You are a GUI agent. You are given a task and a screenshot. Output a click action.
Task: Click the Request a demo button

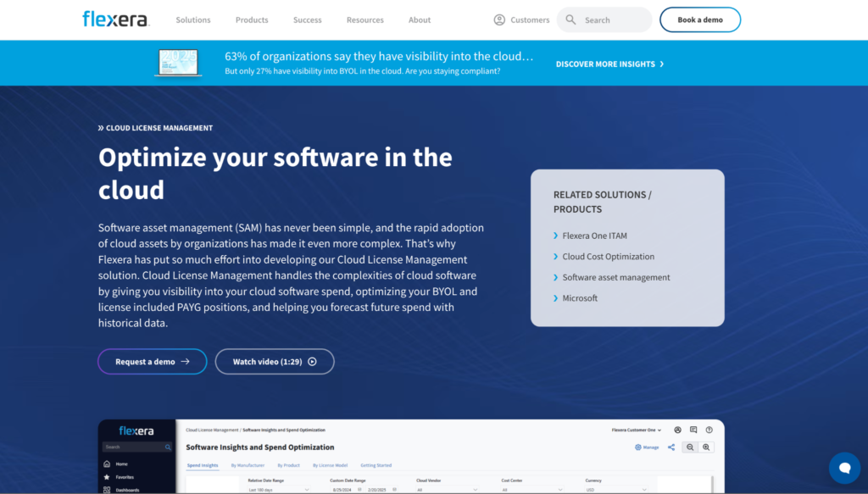tap(153, 362)
